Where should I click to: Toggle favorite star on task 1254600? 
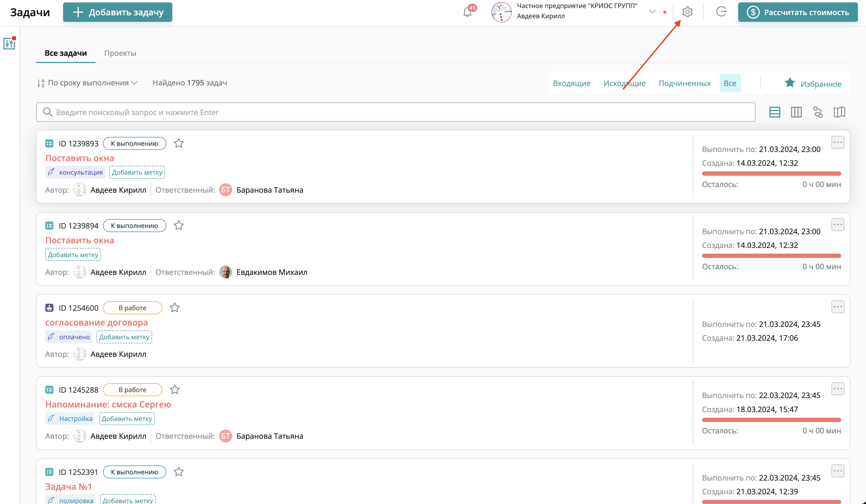tap(174, 308)
